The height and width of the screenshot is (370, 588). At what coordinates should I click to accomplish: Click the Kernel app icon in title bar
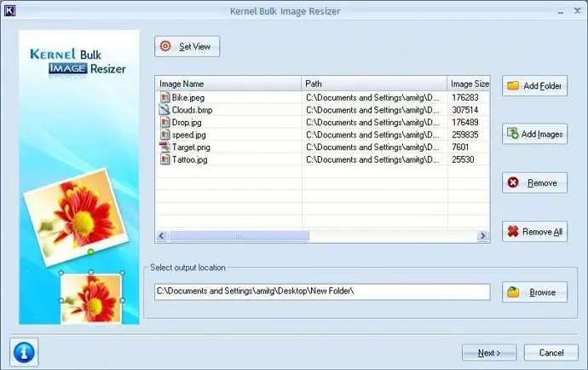click(x=9, y=10)
